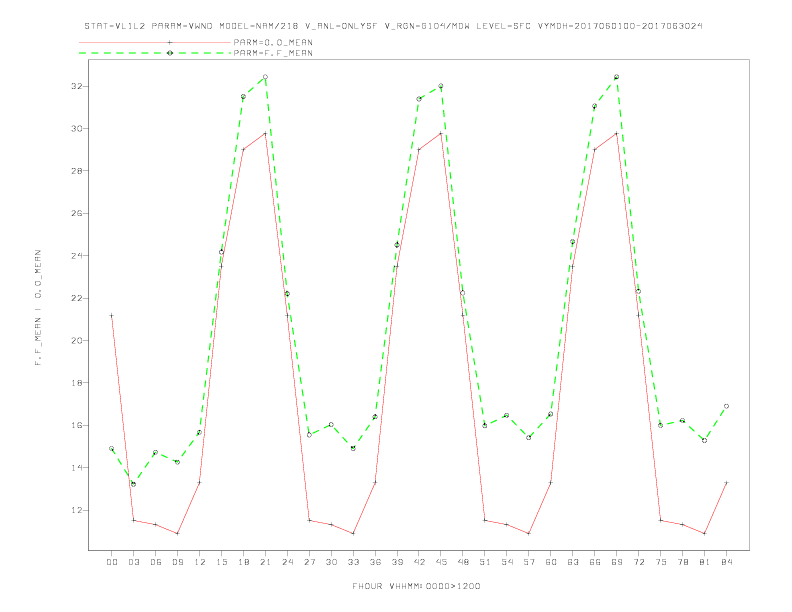
Task: Click x-axis forecast hour label 39
Action: [397, 562]
